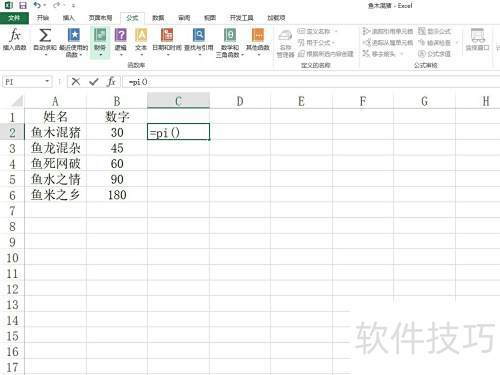Switch to the Data ribbon tab

(x=158, y=18)
